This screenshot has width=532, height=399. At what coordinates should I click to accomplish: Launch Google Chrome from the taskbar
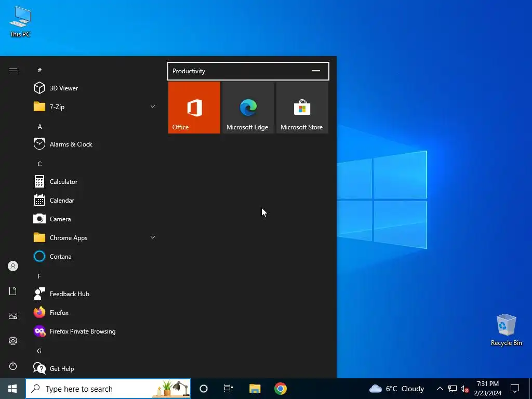281,389
